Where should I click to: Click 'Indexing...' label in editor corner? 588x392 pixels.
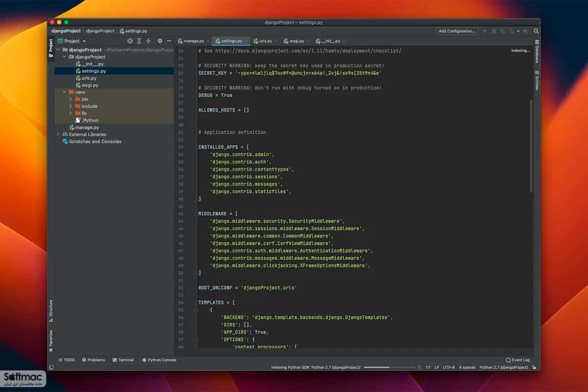[520, 50]
